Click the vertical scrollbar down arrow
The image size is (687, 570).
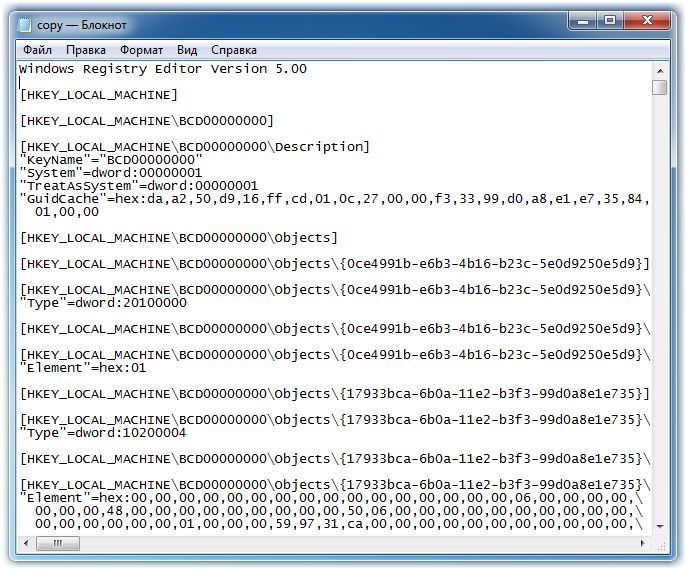pyautogui.click(x=660, y=527)
